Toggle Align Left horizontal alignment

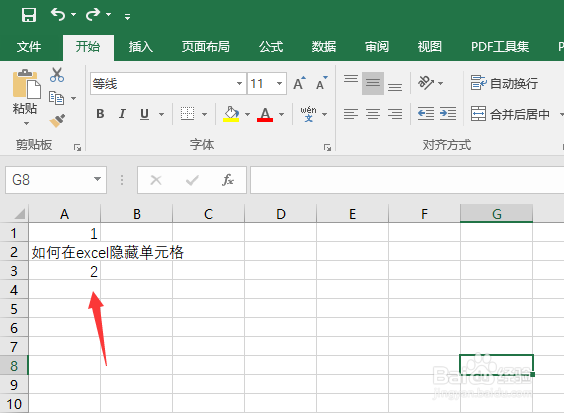pyautogui.click(x=351, y=114)
